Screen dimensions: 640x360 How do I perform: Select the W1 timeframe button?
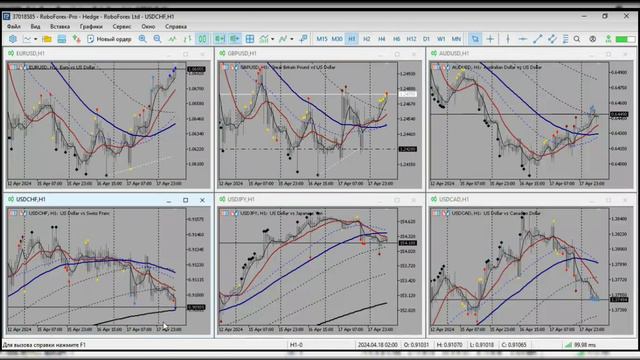point(441,39)
